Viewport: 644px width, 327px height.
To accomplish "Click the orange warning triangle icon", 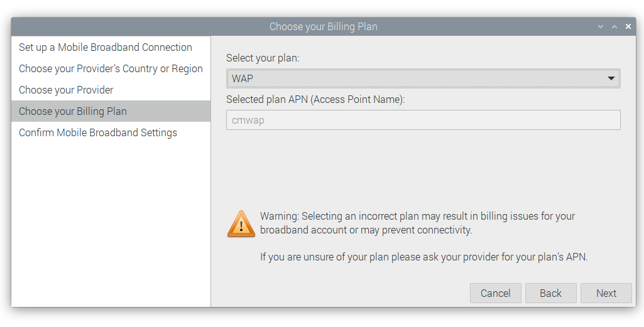I will (x=241, y=223).
